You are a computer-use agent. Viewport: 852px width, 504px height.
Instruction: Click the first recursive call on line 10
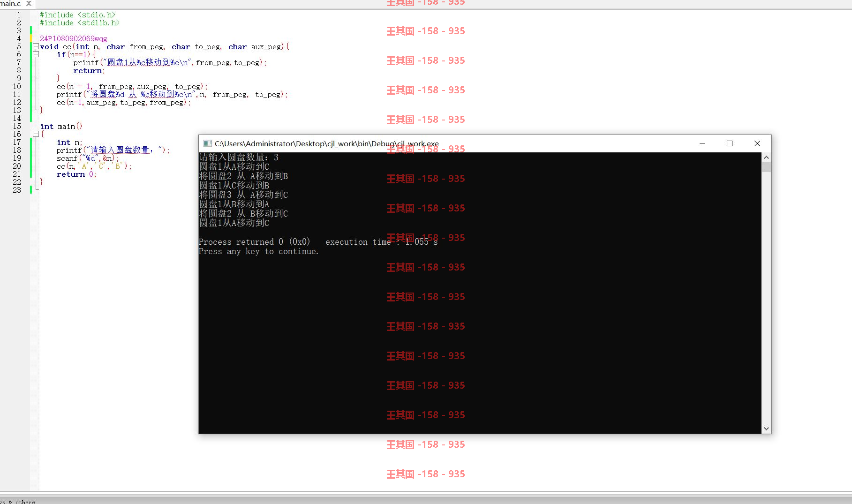[x=132, y=87]
